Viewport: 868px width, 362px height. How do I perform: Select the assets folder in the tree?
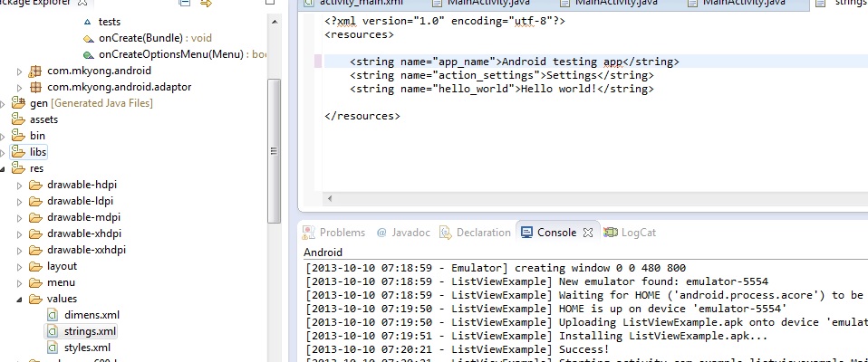point(43,119)
